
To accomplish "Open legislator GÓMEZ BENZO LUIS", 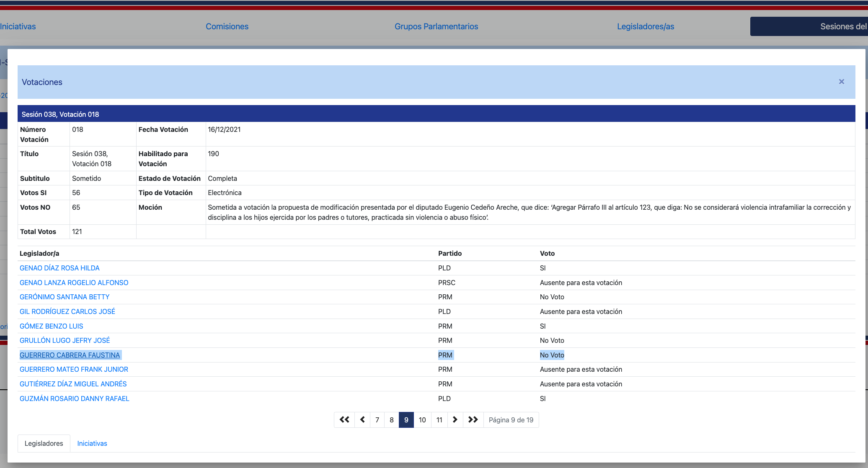I will coord(52,326).
